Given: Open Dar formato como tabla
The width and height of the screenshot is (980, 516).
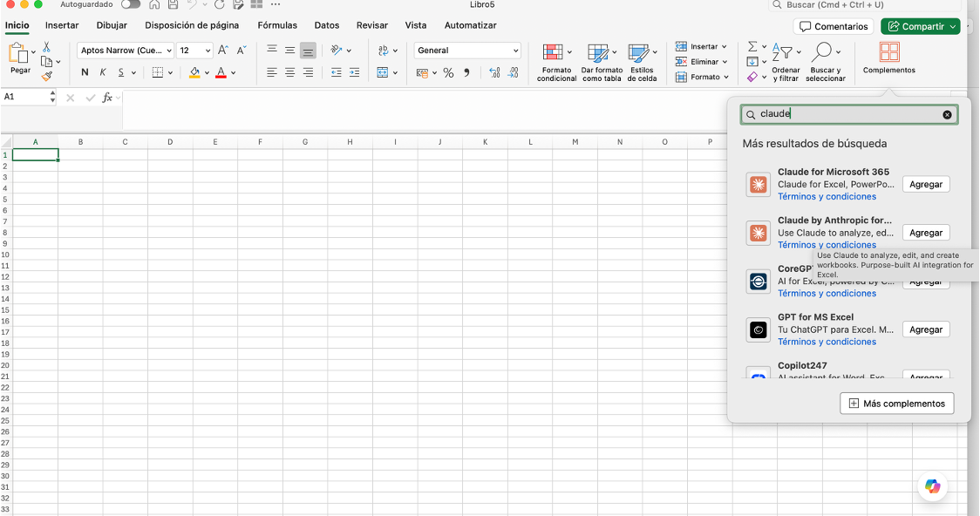Looking at the screenshot, I should (602, 63).
